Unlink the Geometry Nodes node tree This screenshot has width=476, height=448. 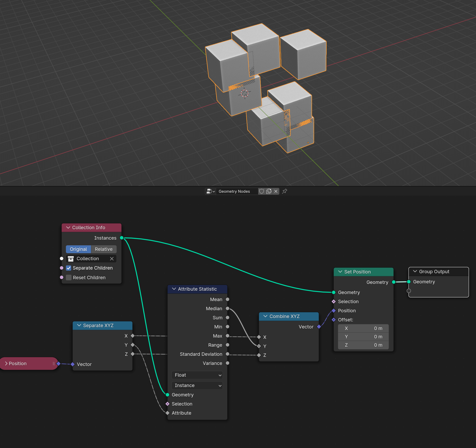click(x=276, y=191)
